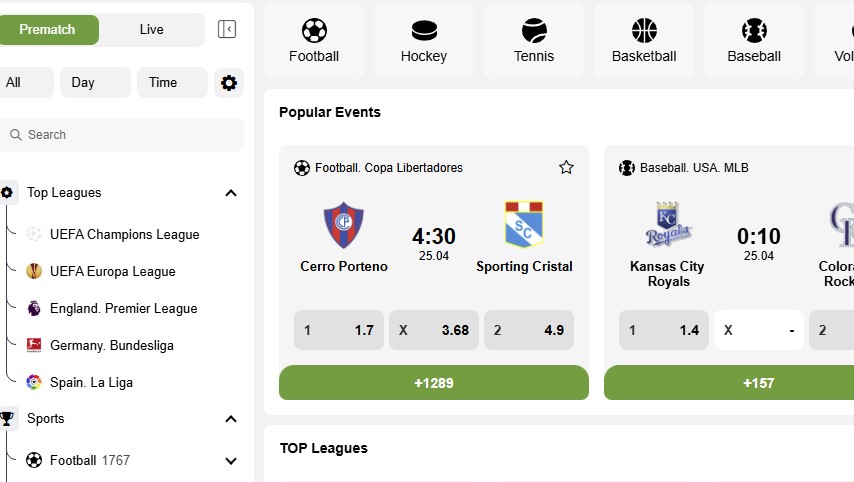
Task: Click the Cerro Porteno team crest
Action: [x=344, y=225]
